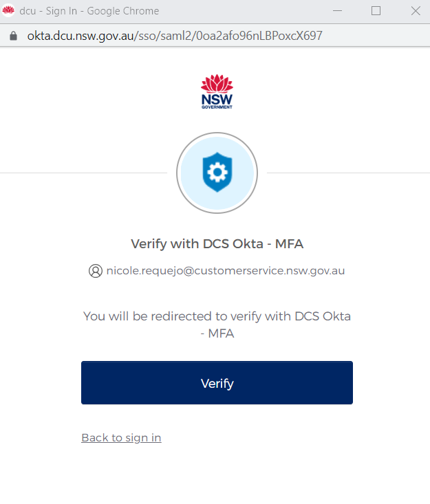Click the Verify with DCS Okta - MFA heading
Image resolution: width=430 pixels, height=504 pixels.
click(x=217, y=243)
